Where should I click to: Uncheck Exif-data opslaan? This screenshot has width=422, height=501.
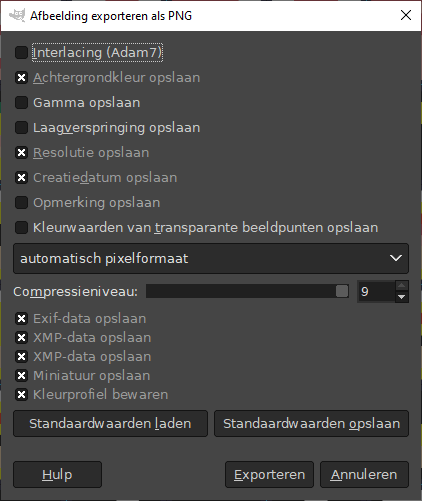(x=21, y=319)
